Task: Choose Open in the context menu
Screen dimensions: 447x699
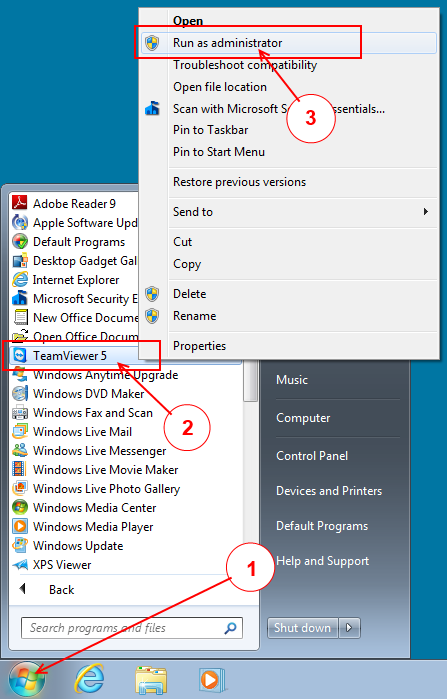Action: point(188,21)
